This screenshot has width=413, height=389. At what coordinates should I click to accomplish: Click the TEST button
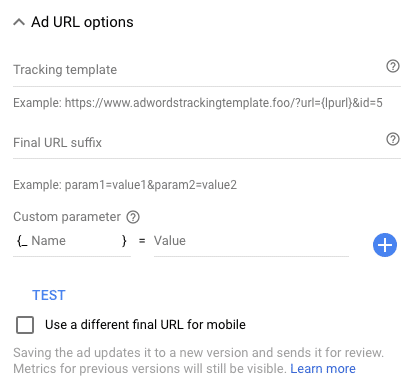point(49,295)
